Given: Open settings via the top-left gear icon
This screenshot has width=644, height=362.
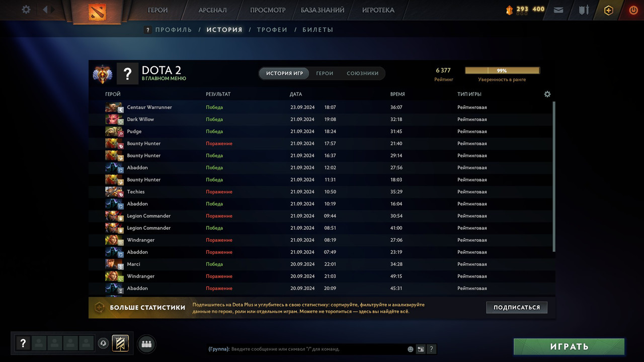Looking at the screenshot, I should coord(26,10).
